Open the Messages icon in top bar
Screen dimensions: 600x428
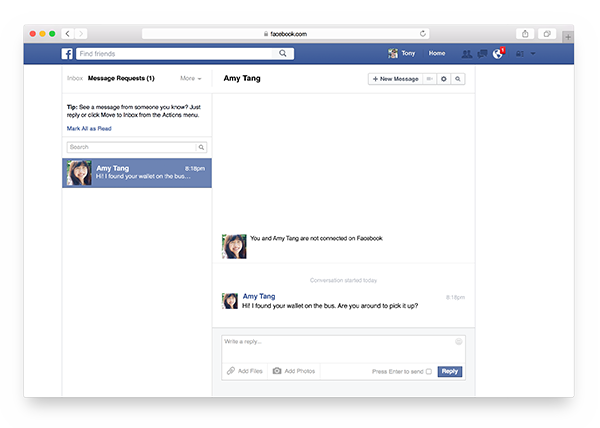point(482,54)
